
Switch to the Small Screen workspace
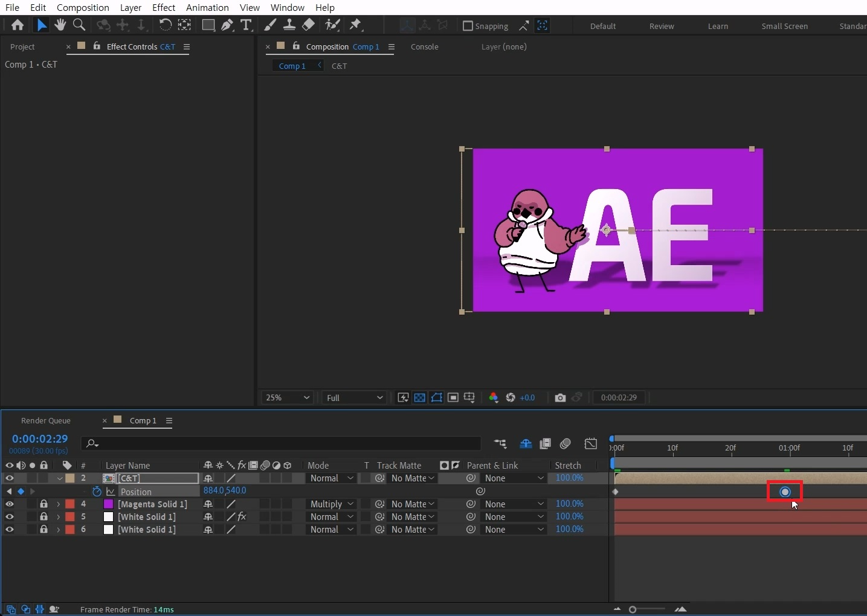coord(784,26)
